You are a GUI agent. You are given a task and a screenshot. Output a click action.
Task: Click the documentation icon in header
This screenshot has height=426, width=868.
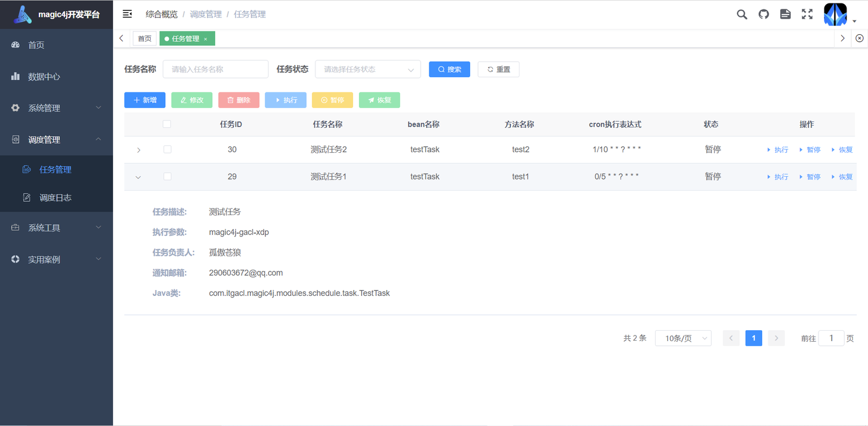pyautogui.click(x=785, y=15)
